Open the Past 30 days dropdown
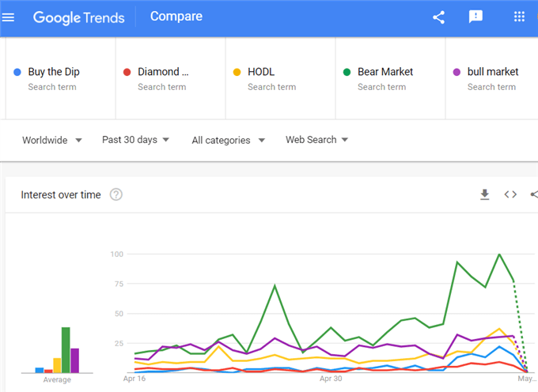Screen dimensions: 538x392 [x=135, y=139]
